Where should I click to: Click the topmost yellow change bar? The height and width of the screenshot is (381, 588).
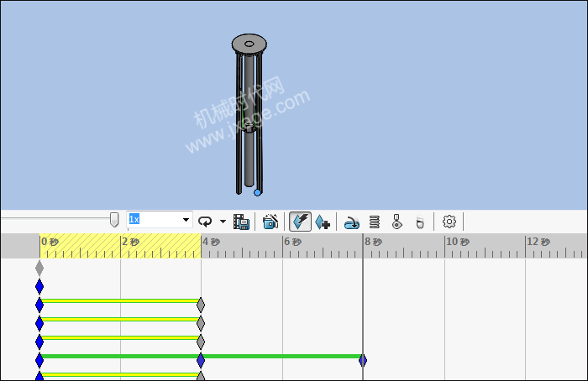pyautogui.click(x=120, y=300)
